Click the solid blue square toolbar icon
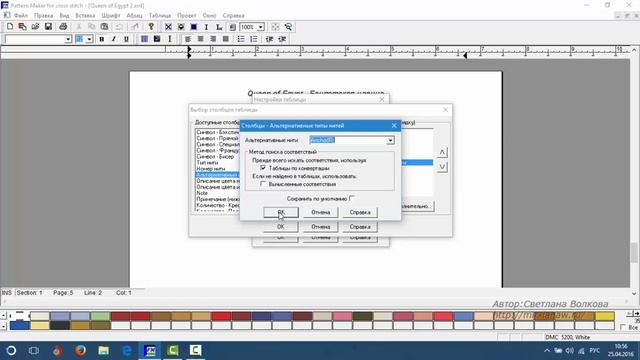640x360 pixels. point(194,27)
